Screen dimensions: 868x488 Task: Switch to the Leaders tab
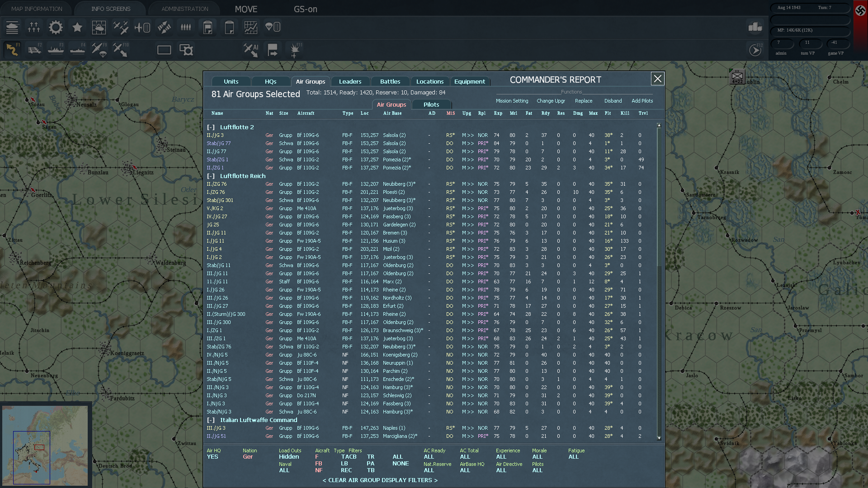coord(350,82)
